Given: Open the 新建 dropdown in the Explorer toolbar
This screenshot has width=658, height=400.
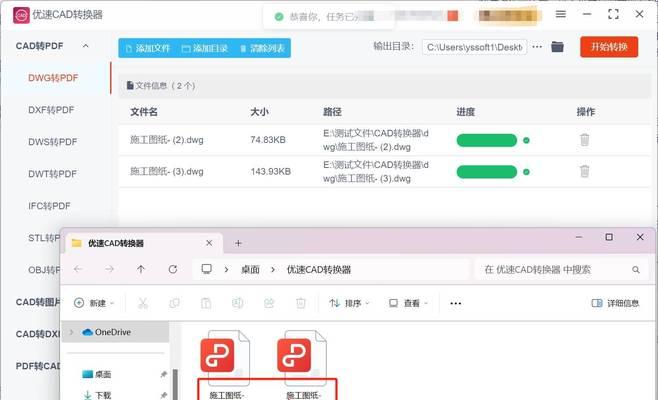Looking at the screenshot, I should click(x=93, y=303).
